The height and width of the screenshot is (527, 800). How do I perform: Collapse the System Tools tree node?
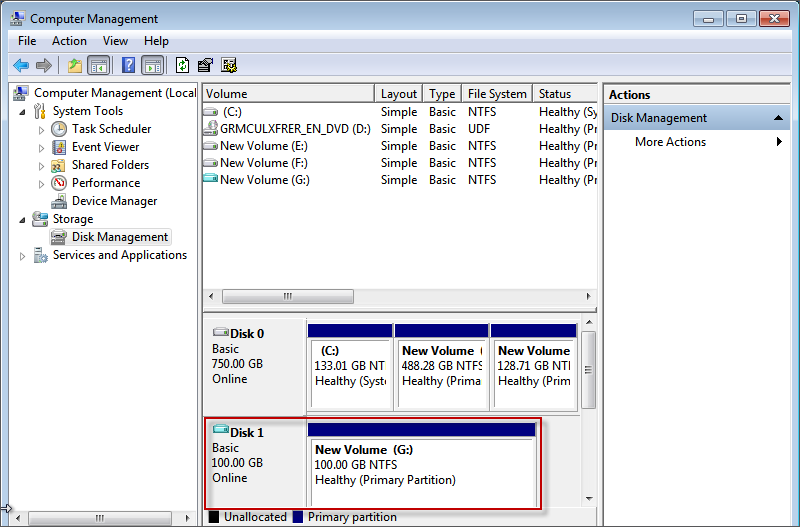click(x=22, y=112)
